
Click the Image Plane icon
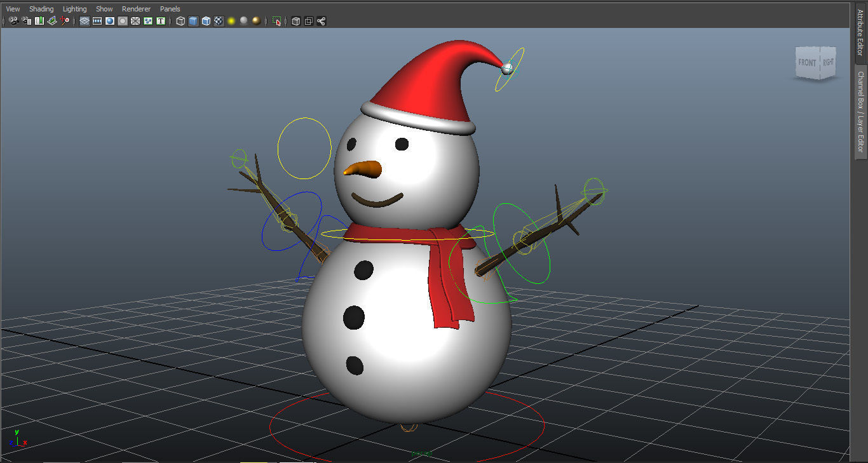click(52, 21)
